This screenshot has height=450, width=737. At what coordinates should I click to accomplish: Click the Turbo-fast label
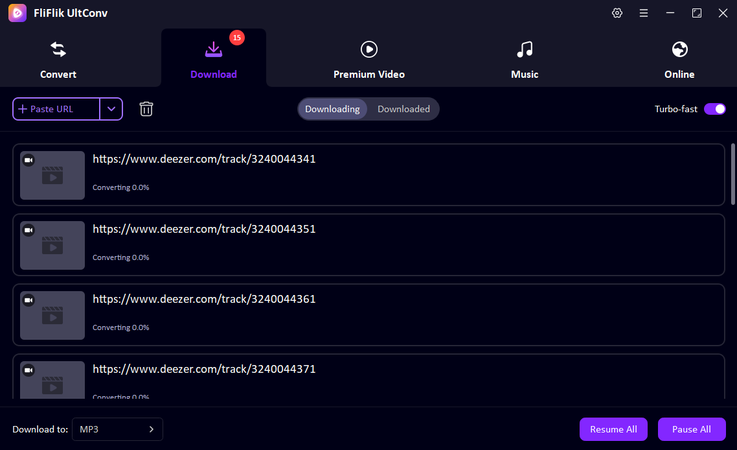point(676,109)
